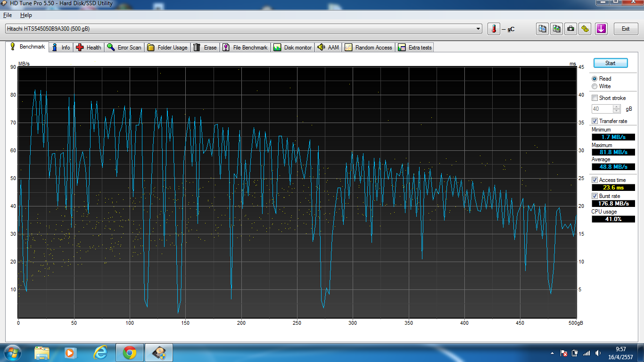644x362 pixels.
Task: Switch to the Random Access tab
Action: (x=369, y=48)
